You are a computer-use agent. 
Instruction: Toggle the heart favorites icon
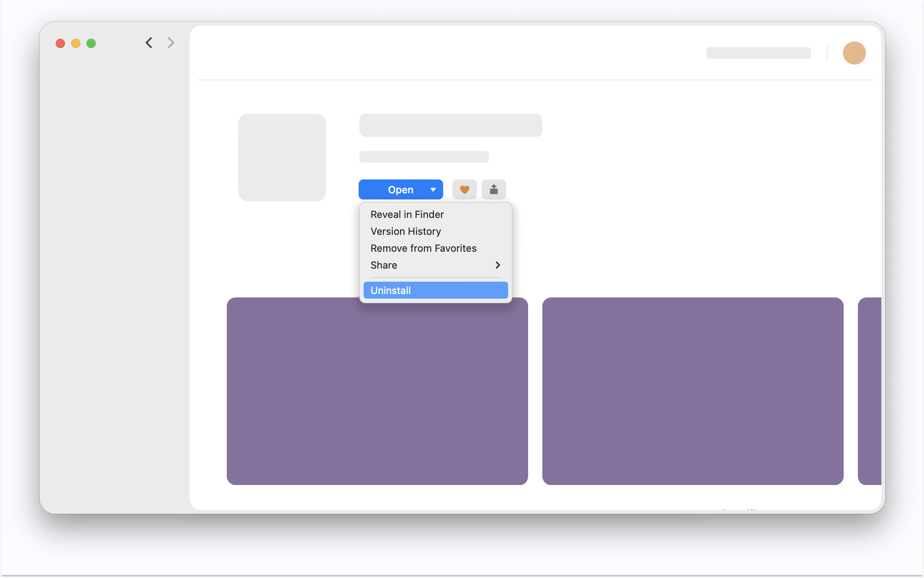464,189
